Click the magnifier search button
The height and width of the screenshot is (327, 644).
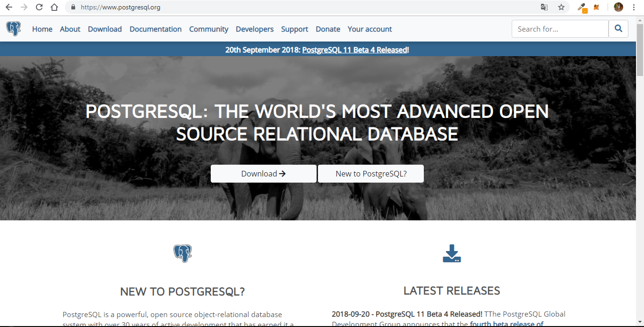pos(618,29)
